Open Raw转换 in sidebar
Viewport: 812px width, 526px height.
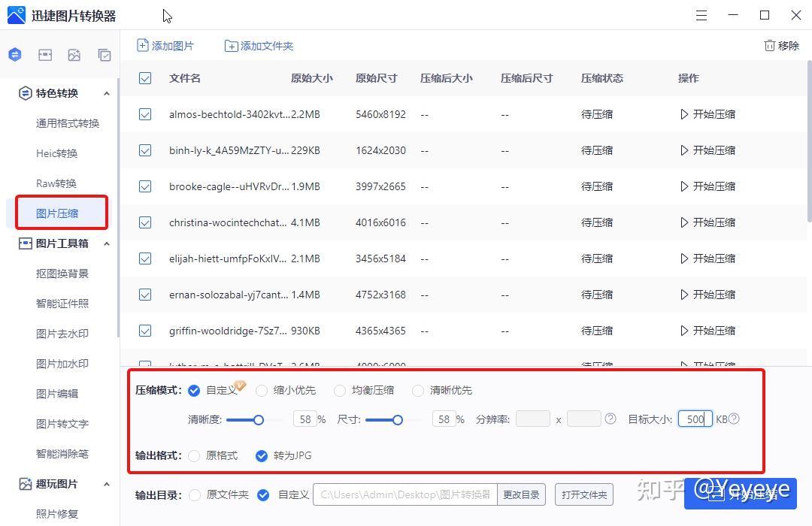pyautogui.click(x=56, y=183)
